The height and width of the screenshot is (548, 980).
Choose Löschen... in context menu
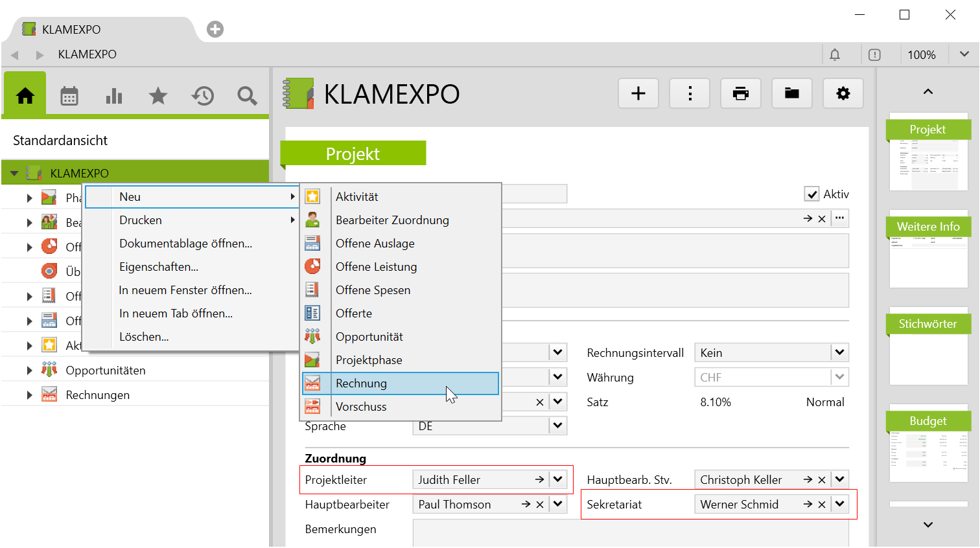pyautogui.click(x=144, y=337)
